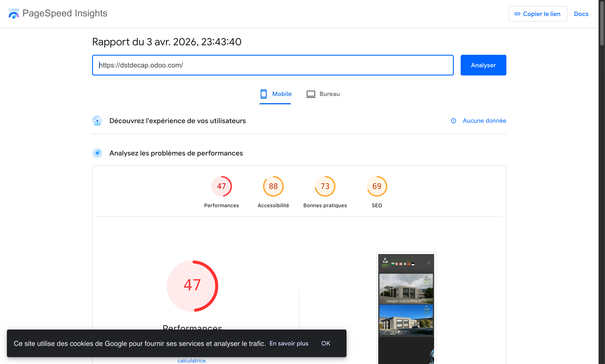This screenshot has height=364, width=605.
Task: Switch to the Mobile tab
Action: [x=275, y=94]
